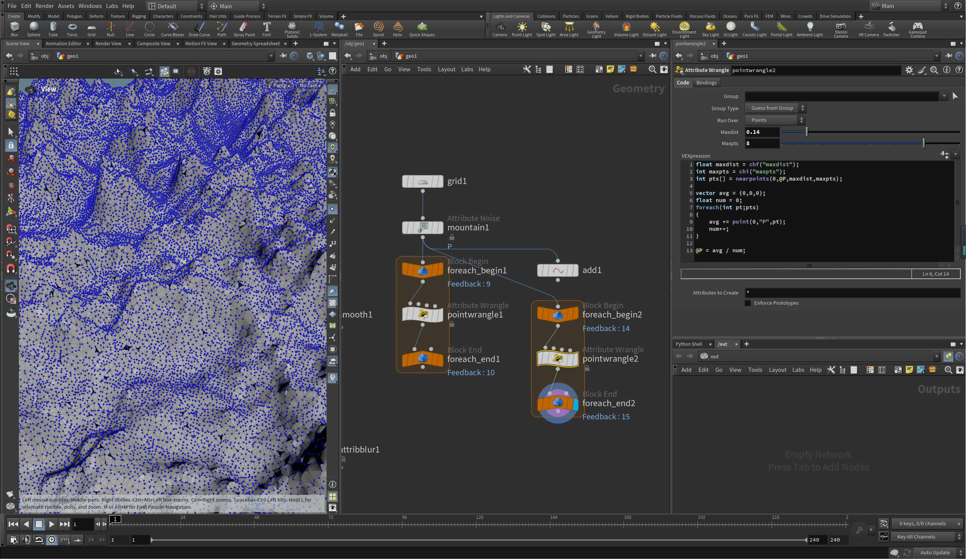Open the Run Over dropdown

tap(775, 120)
